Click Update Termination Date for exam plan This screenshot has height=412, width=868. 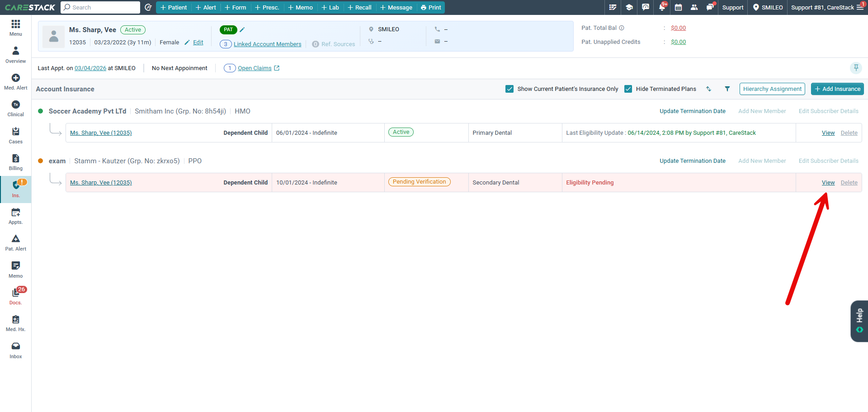coord(692,161)
